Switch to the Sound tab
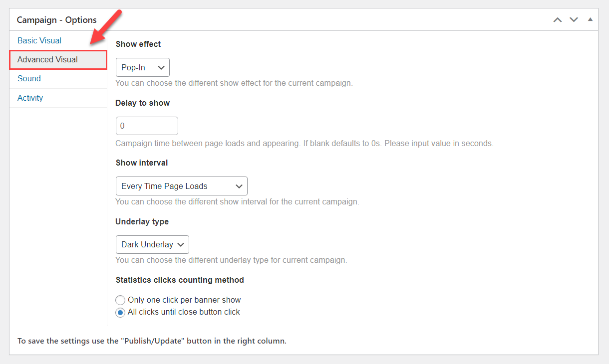This screenshot has height=364, width=609. (29, 79)
